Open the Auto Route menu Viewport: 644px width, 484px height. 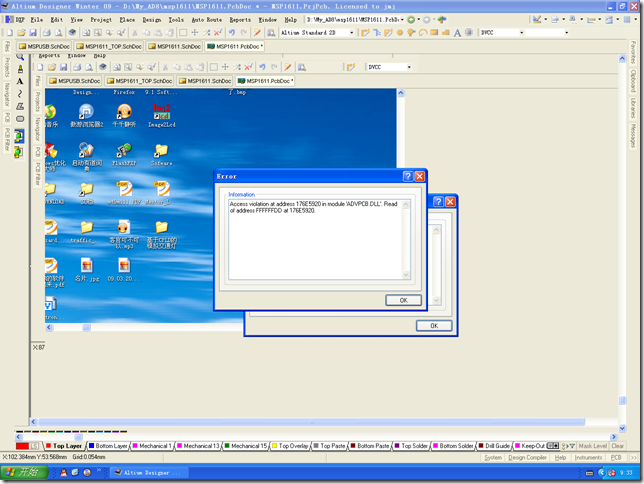coord(207,19)
